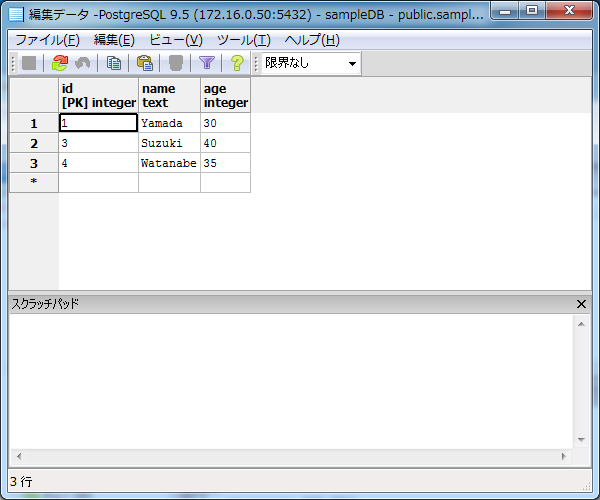Click the empty new row id cell

point(98,182)
